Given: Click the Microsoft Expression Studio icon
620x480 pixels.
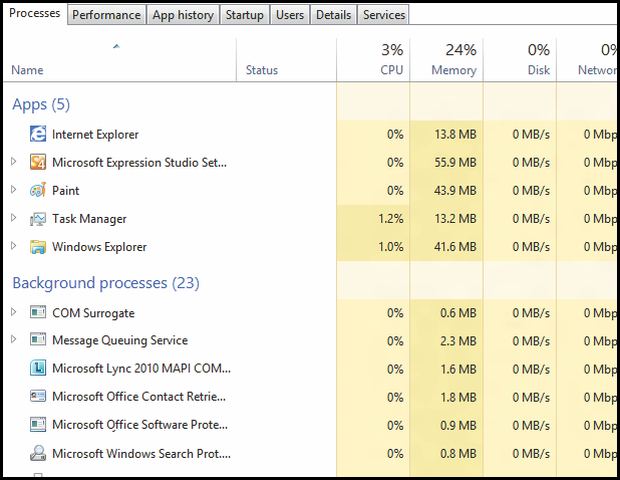Looking at the screenshot, I should pos(38,162).
